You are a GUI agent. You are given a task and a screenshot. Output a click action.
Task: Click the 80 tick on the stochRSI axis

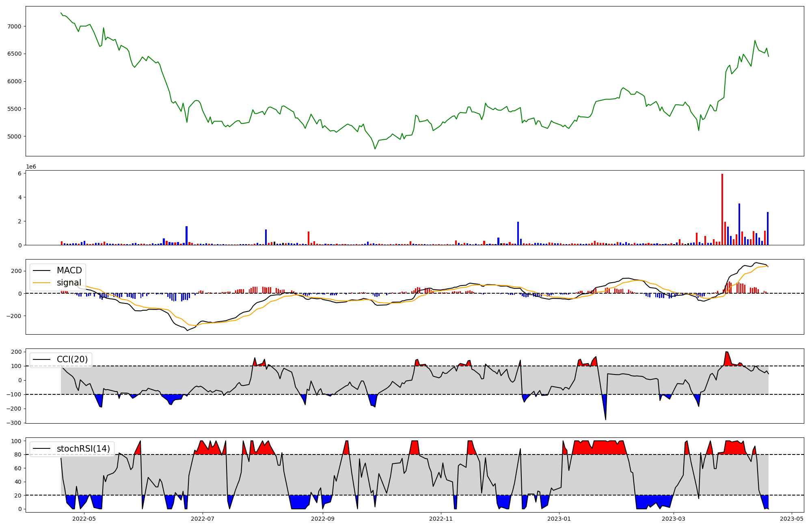click(x=18, y=454)
